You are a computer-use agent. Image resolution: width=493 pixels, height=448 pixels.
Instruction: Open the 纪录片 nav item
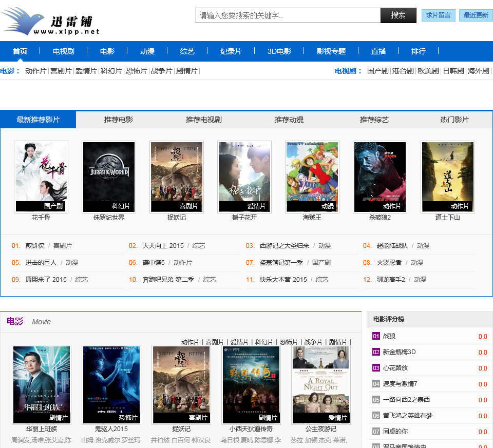231,51
